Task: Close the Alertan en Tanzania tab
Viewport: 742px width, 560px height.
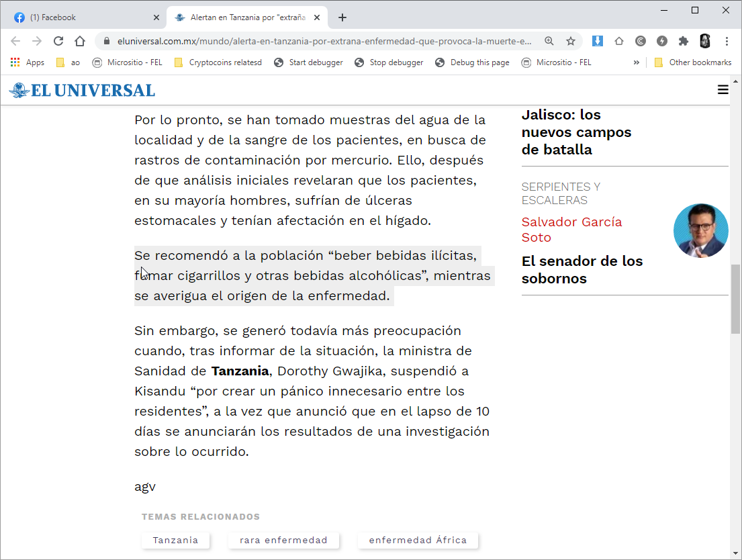Action: point(317,17)
